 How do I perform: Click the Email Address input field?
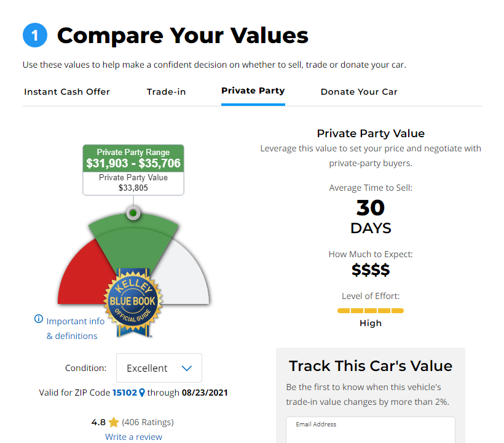click(x=370, y=431)
